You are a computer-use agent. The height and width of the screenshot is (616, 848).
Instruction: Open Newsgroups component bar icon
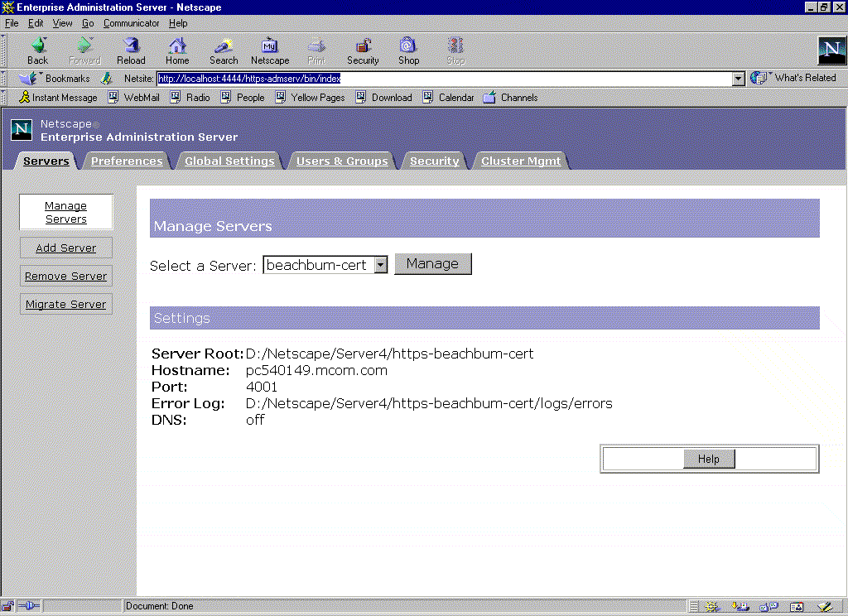click(x=768, y=607)
